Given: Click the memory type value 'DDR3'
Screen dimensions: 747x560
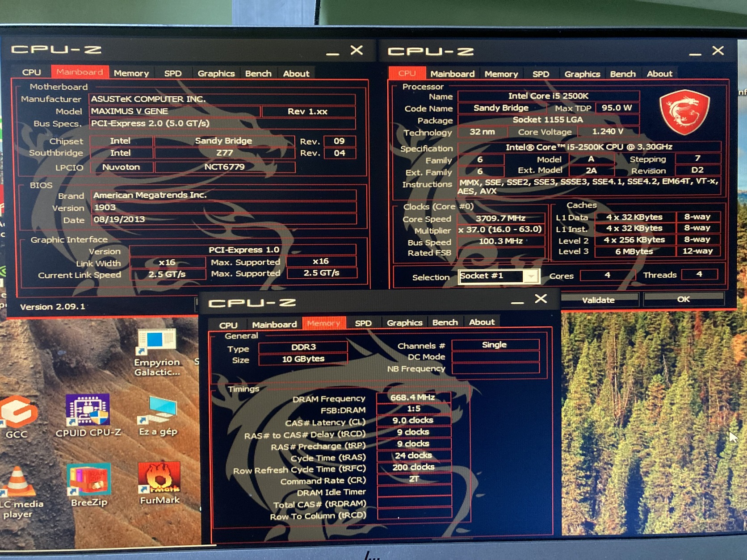Looking at the screenshot, I should 303,347.
